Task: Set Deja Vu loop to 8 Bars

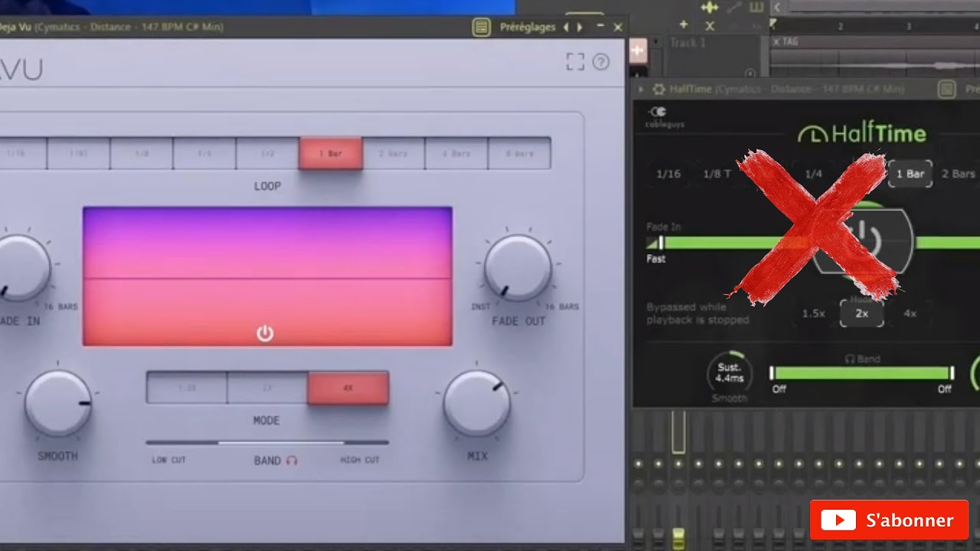Action: point(519,153)
